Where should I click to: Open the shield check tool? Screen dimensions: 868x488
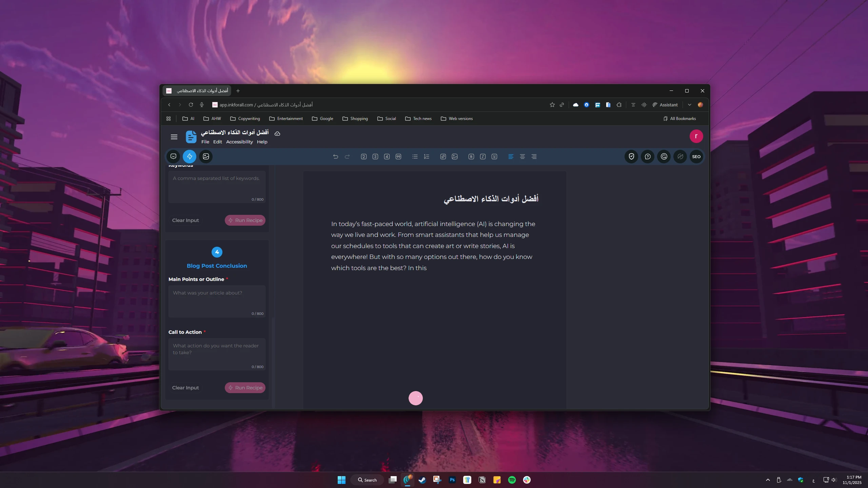coord(631,157)
